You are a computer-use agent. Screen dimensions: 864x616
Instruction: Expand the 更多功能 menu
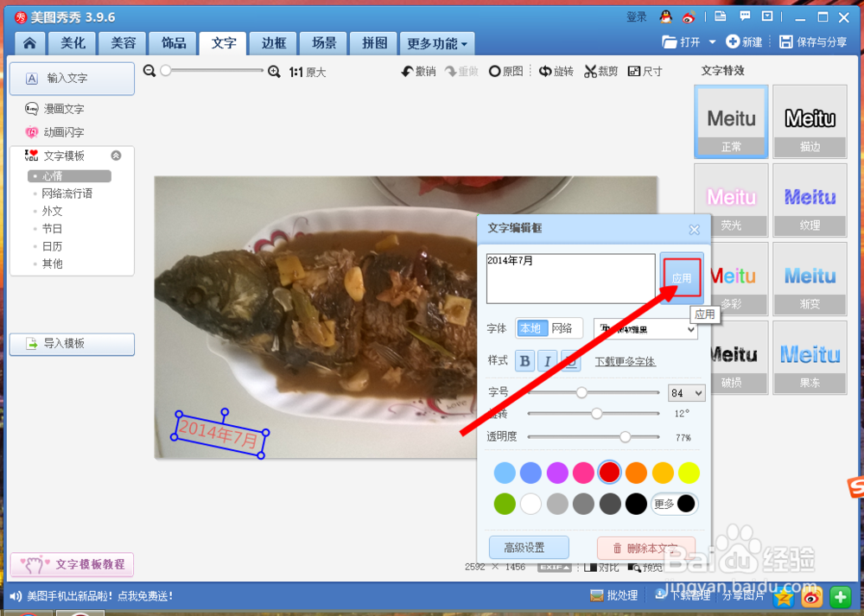[x=436, y=43]
